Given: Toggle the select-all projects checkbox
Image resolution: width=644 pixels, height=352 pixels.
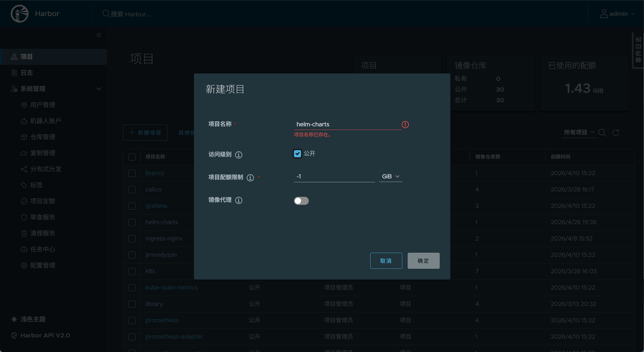Looking at the screenshot, I should pos(132,157).
